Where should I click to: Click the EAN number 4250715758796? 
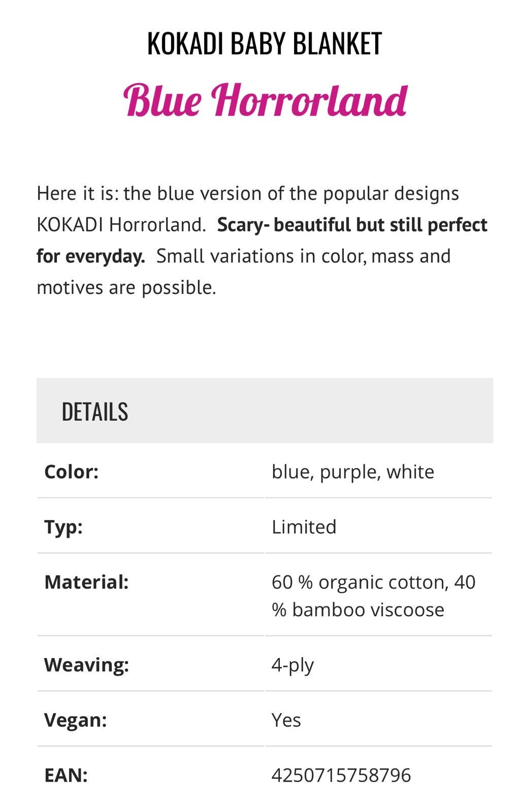pyautogui.click(x=341, y=775)
